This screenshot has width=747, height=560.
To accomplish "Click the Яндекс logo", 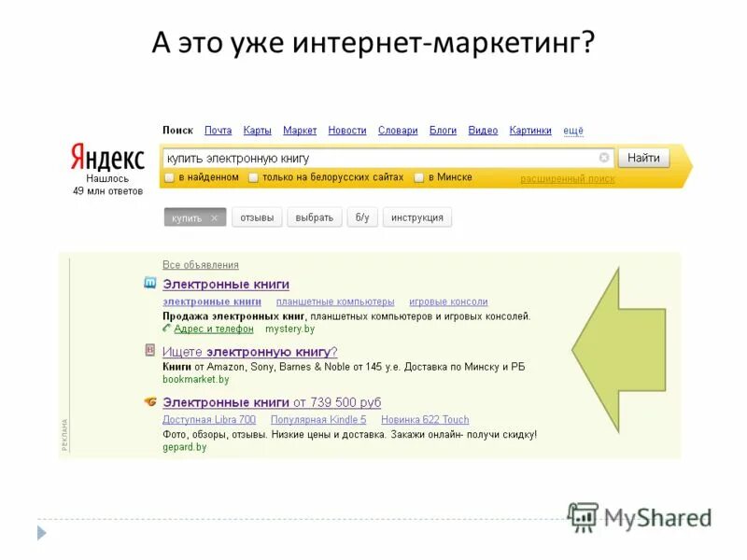I will [x=107, y=157].
